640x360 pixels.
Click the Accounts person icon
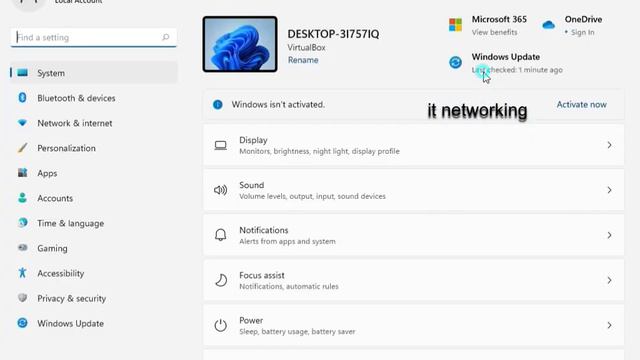point(22,198)
